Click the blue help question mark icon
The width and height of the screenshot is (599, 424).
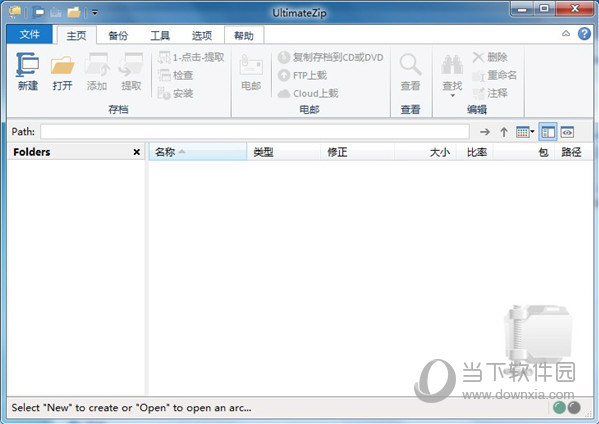[x=584, y=34]
